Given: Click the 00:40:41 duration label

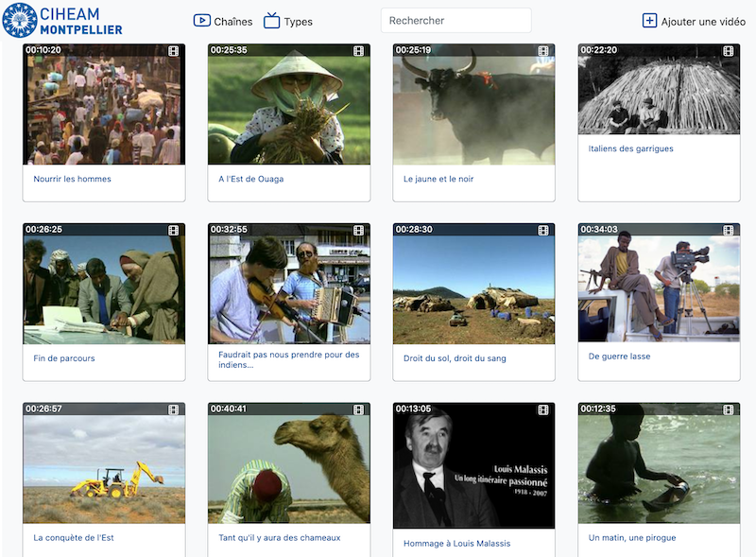Looking at the screenshot, I should tap(229, 409).
